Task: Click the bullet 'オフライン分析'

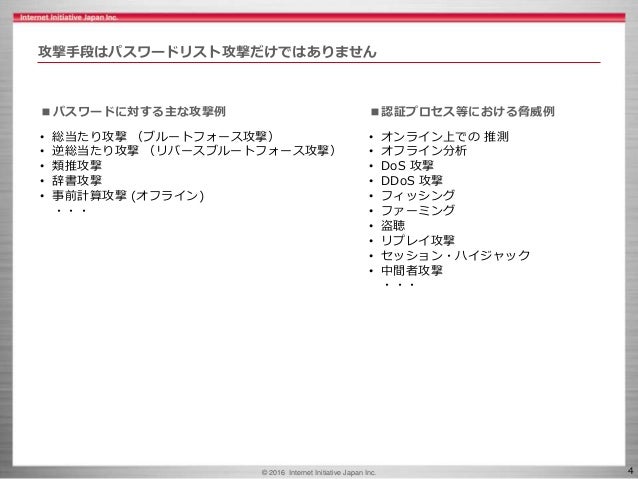Action: click(x=424, y=151)
